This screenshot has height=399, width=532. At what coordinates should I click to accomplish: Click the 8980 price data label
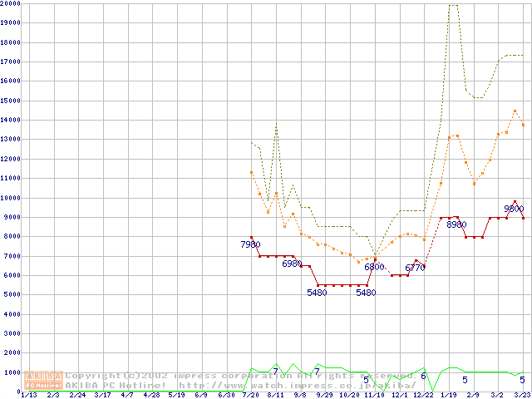456,224
